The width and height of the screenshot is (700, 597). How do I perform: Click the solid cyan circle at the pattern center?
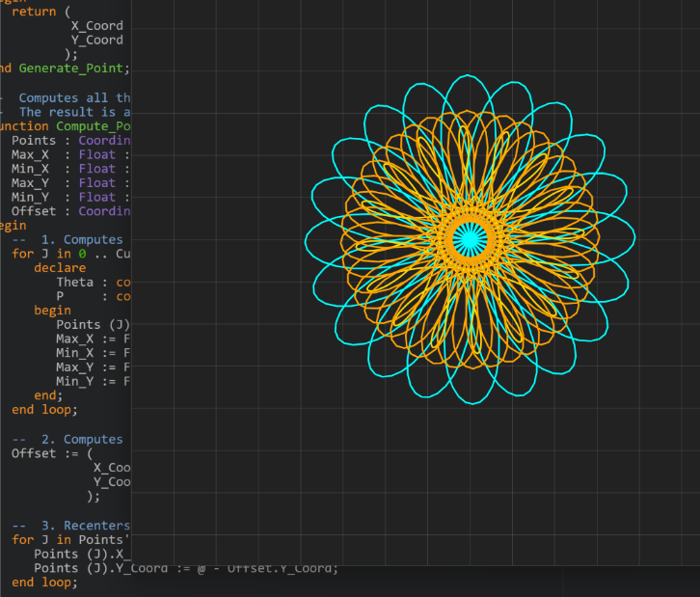[470, 237]
